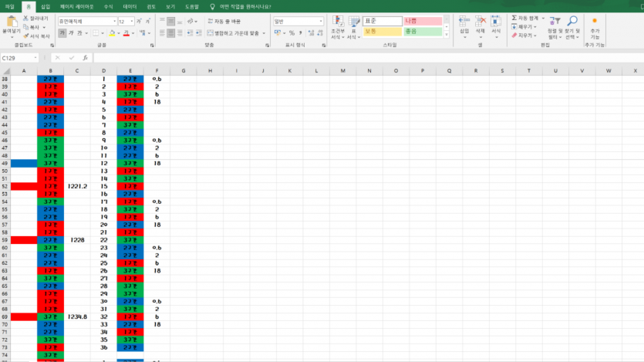644x362 pixels.
Task: Open the Insert (삽입) tab
Action: pyautogui.click(x=46, y=7)
